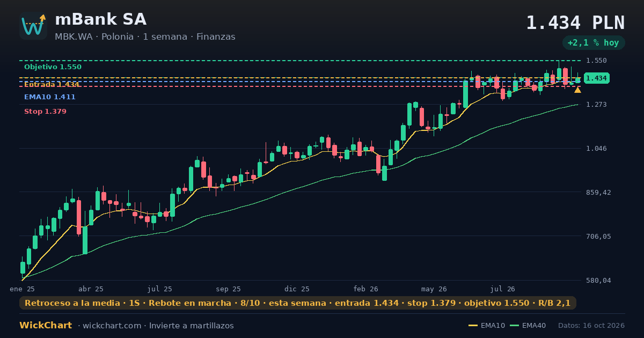This screenshot has width=644, height=338.
Task: Click the "+2,1 % hoy" change badge
Action: click(x=594, y=42)
